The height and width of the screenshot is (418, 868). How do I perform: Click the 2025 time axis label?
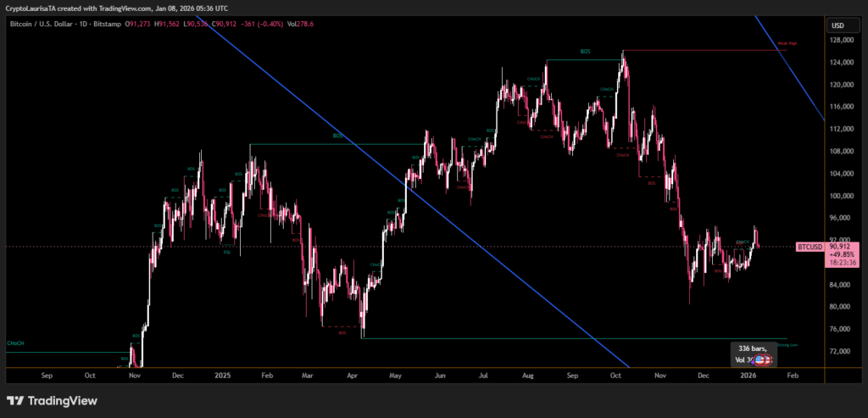[222, 374]
